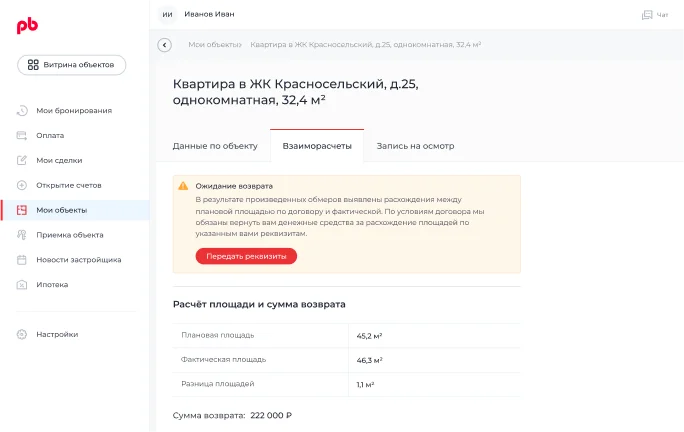Select the Взаиморасчеты tab

point(317,146)
